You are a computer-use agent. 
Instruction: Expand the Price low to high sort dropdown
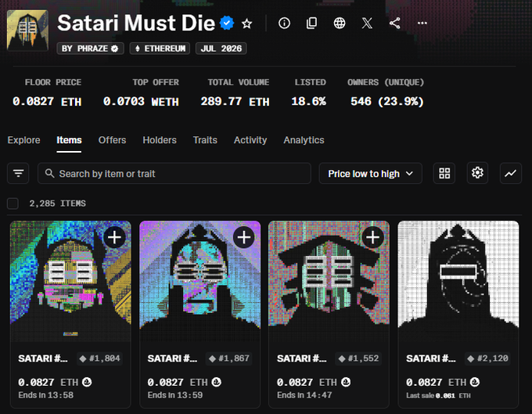371,174
